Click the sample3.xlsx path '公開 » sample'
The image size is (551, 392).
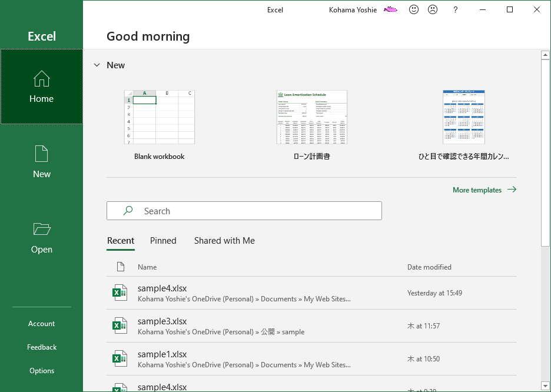tap(283, 332)
